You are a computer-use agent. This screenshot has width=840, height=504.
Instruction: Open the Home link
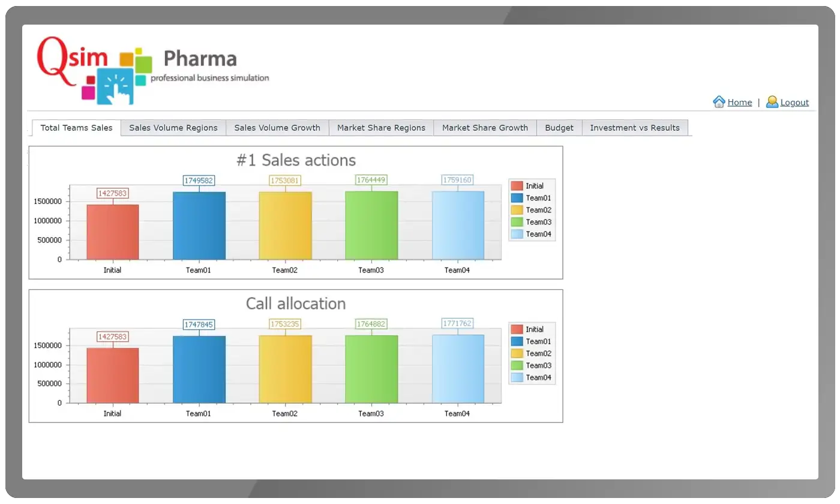tap(739, 103)
